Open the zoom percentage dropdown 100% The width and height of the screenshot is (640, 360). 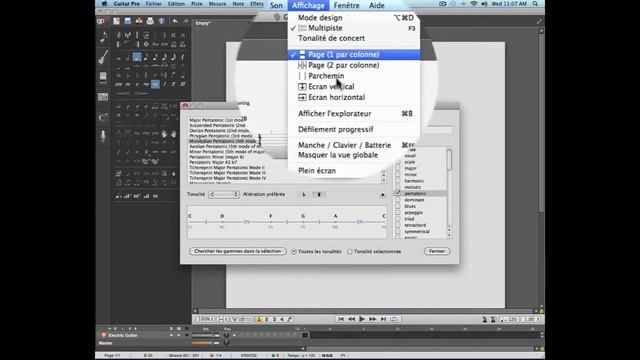tap(205, 319)
